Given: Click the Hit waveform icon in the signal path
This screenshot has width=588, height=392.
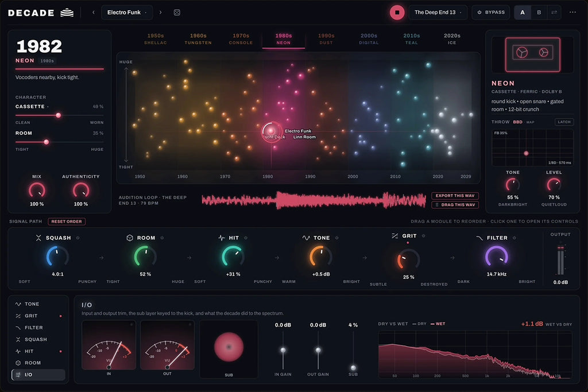Looking at the screenshot, I should (x=222, y=238).
